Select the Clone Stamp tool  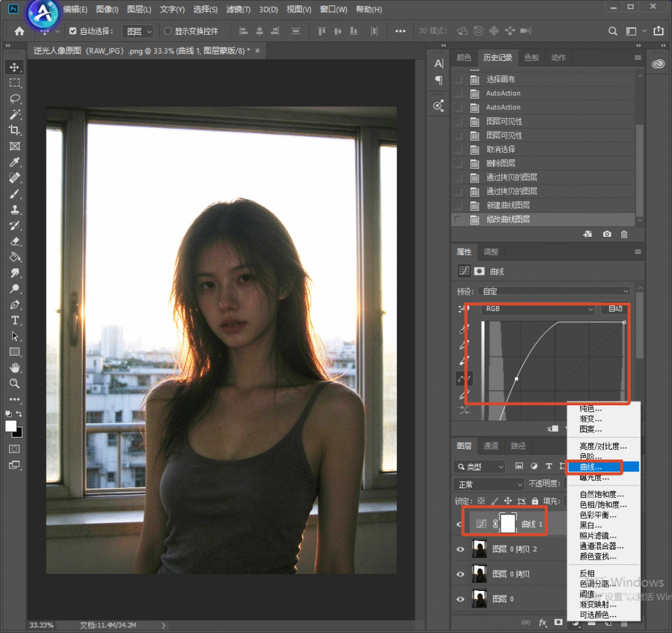tap(14, 209)
